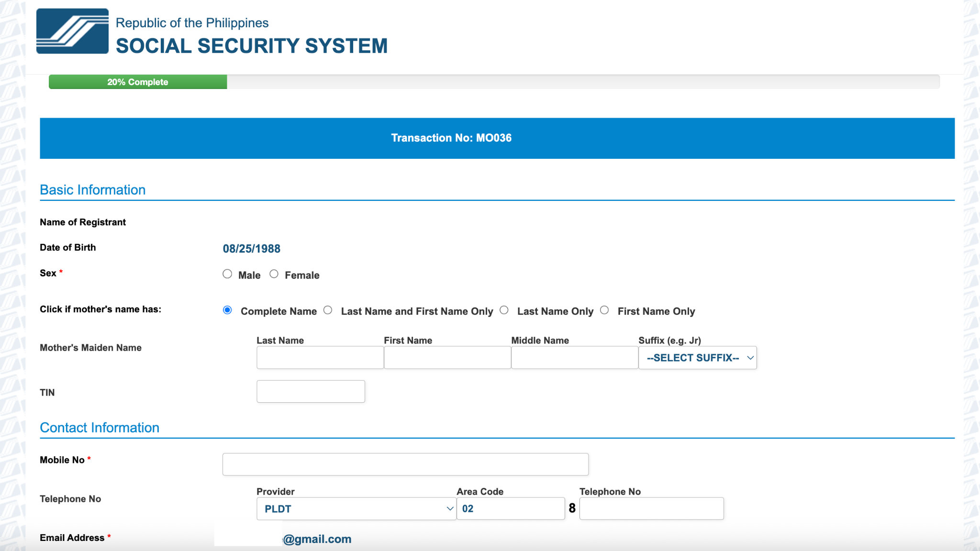
Task: Focus mother's Middle Name input
Action: coord(574,358)
